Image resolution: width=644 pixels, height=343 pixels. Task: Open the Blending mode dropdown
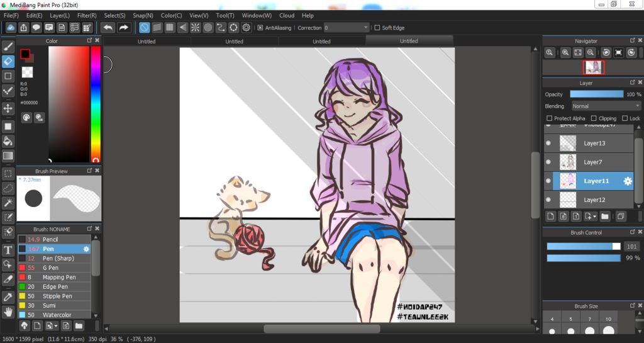tap(606, 106)
